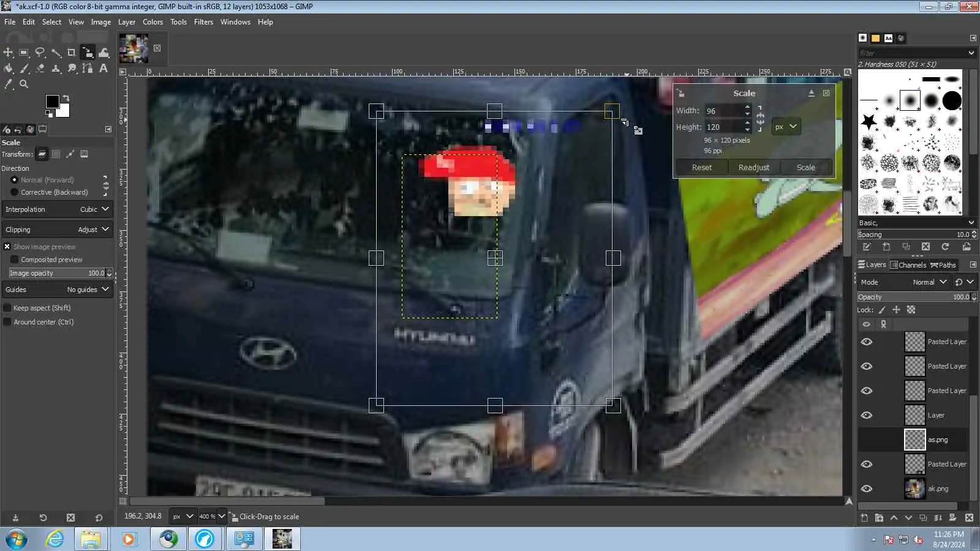Screen dimensions: 980x551
Task: Open the brush filter dropdown arrow
Action: click(971, 53)
